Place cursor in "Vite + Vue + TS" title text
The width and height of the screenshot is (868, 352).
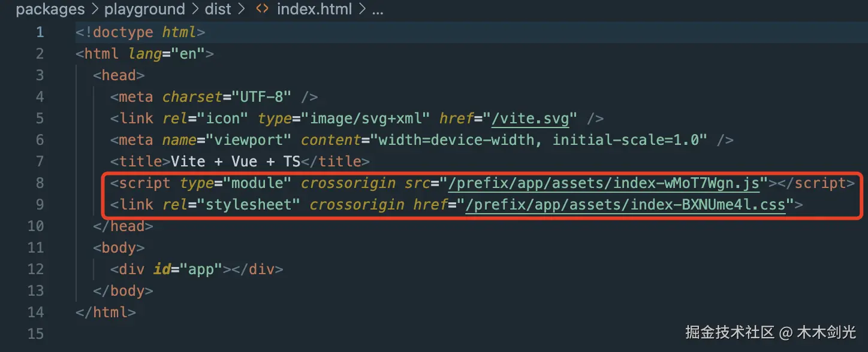pos(236,162)
